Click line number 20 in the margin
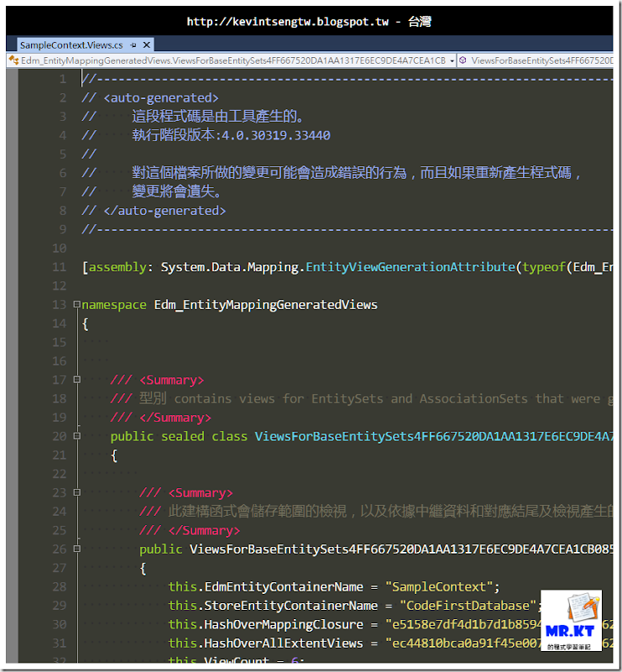Screen dimensions: 622x672 [x=60, y=436]
